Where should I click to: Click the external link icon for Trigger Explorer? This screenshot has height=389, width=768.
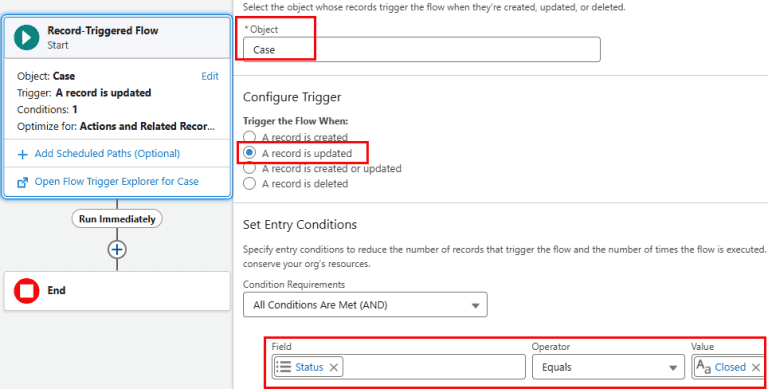23,182
